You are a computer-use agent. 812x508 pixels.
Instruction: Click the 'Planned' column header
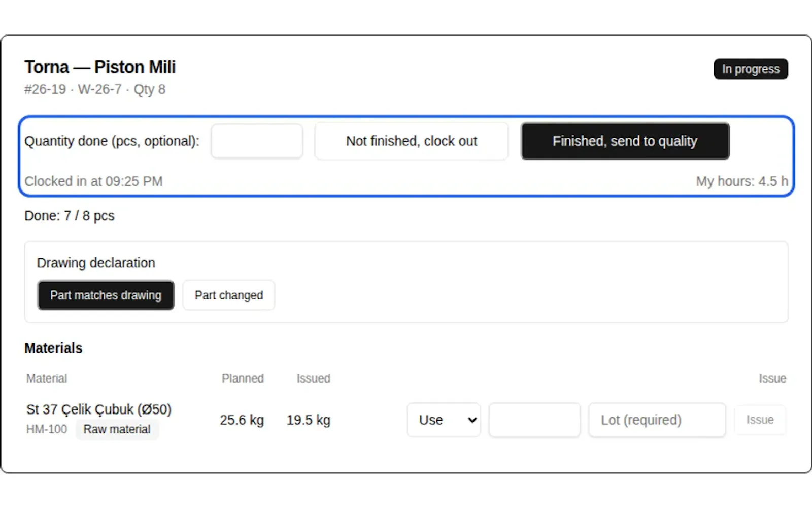243,378
